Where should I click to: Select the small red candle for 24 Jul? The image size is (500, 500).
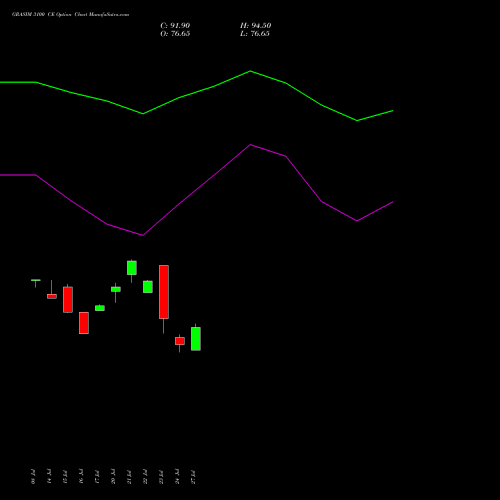coord(180,341)
